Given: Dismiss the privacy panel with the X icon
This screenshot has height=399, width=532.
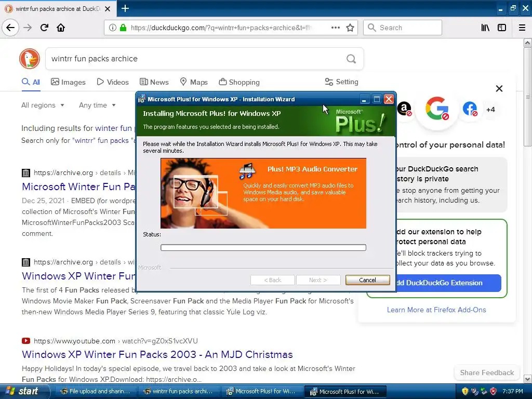Looking at the screenshot, I should tap(499, 88).
